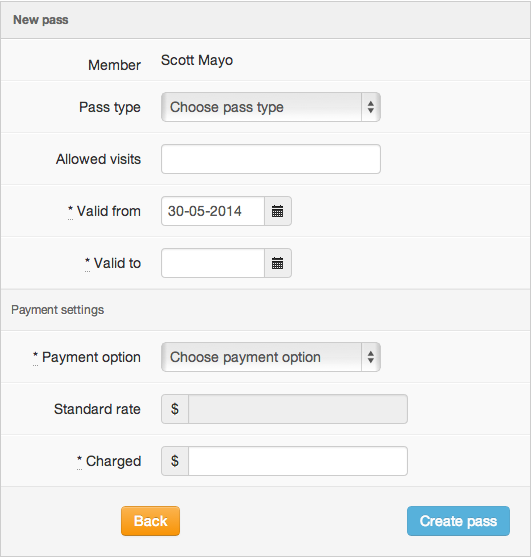
Task: Click the Payment settings section heading
Action: coord(58,310)
